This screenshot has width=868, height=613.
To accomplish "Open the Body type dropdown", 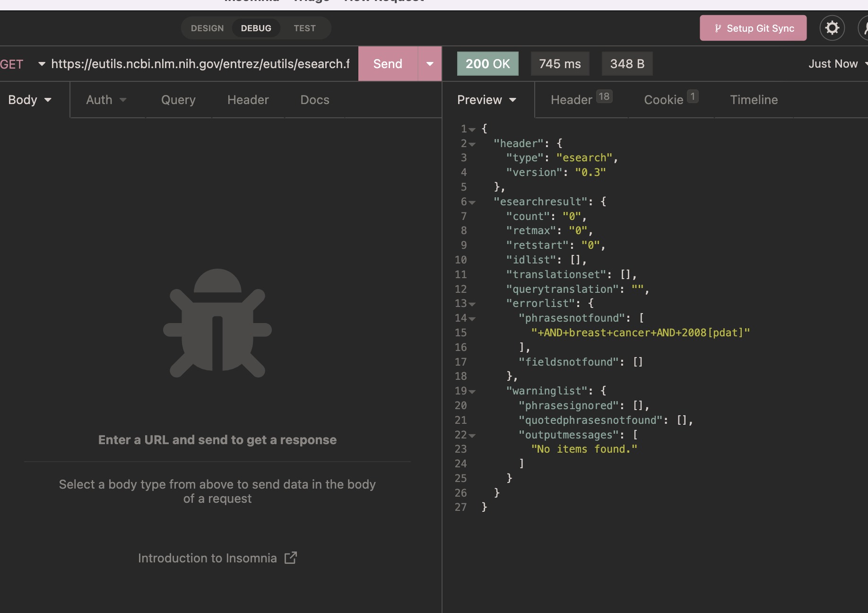I will click(x=30, y=100).
